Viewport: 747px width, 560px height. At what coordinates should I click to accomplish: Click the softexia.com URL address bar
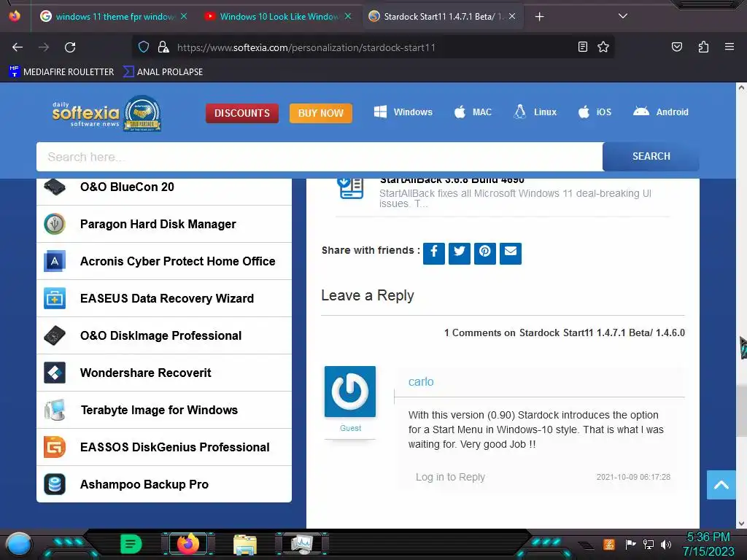coord(306,47)
